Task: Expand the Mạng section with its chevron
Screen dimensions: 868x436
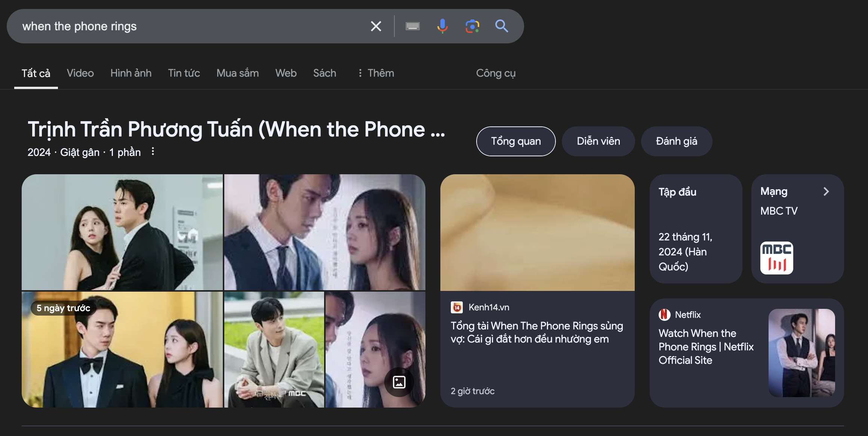Action: (x=826, y=191)
